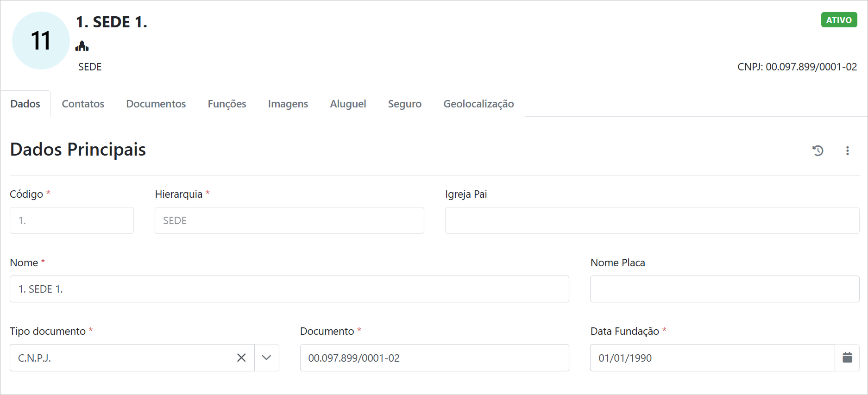Open the Documentos tab

(156, 104)
